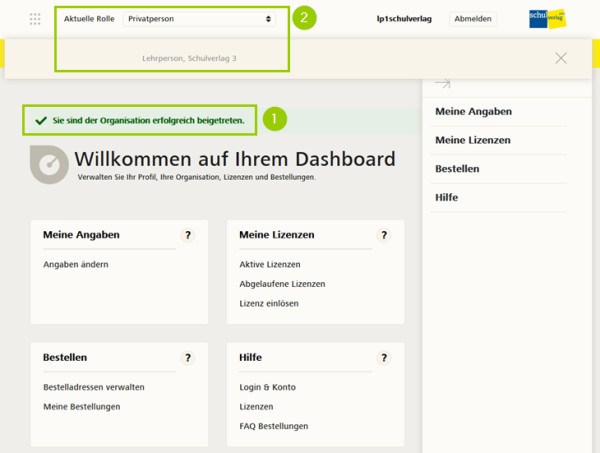The width and height of the screenshot is (600, 453).
Task: Open FAQ Bestellungen help link
Action: point(274,426)
